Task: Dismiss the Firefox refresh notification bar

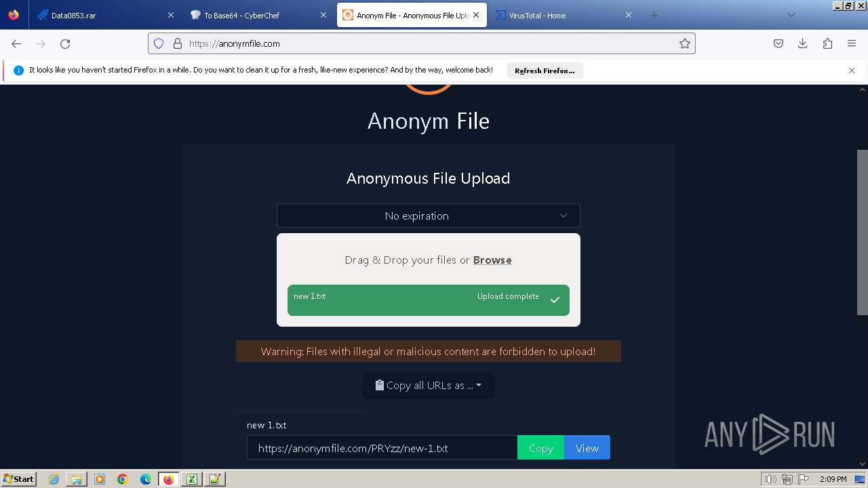Action: point(852,70)
